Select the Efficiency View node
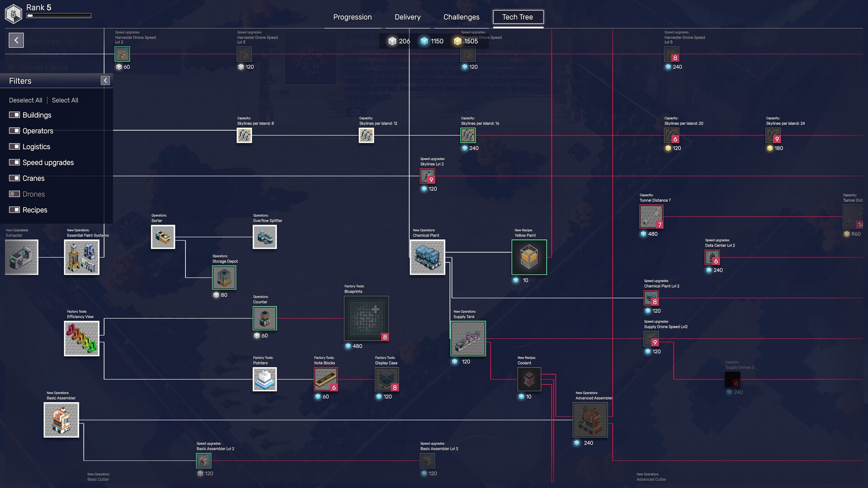The image size is (868, 488). tap(81, 338)
